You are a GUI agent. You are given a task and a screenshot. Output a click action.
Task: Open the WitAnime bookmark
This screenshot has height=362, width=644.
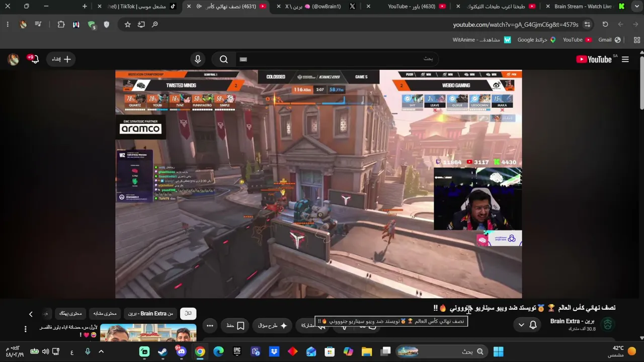481,40
